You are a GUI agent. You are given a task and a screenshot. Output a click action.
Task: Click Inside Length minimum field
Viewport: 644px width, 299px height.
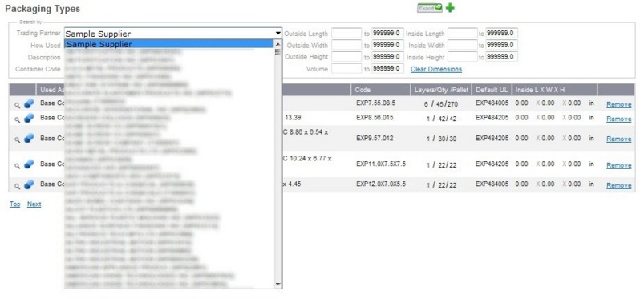[x=463, y=34]
